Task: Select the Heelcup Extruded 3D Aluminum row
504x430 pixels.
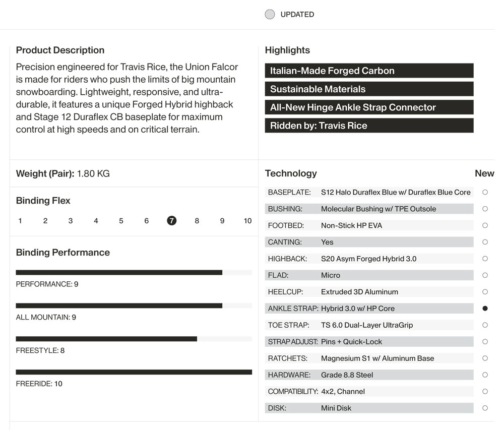Action: click(369, 292)
